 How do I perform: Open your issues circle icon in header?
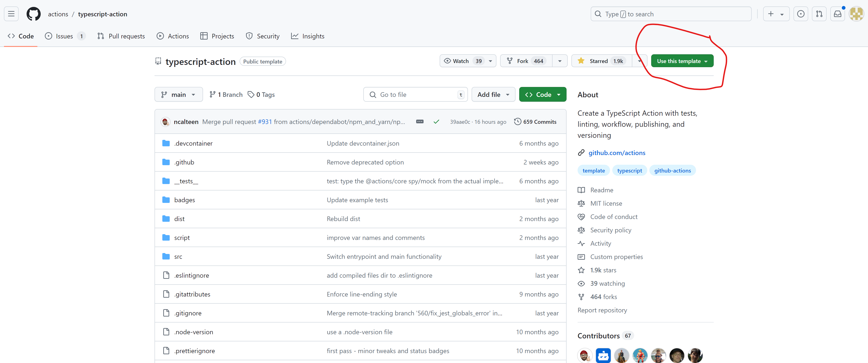point(801,14)
